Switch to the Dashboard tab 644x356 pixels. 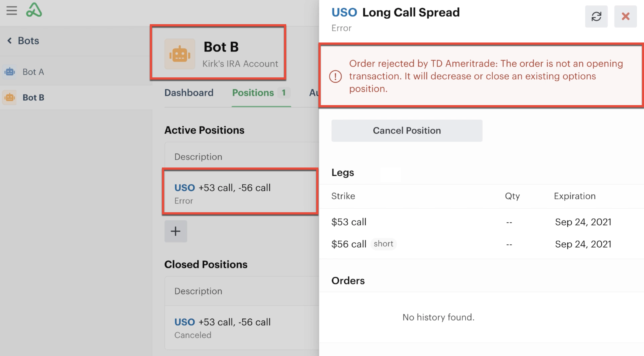click(189, 93)
